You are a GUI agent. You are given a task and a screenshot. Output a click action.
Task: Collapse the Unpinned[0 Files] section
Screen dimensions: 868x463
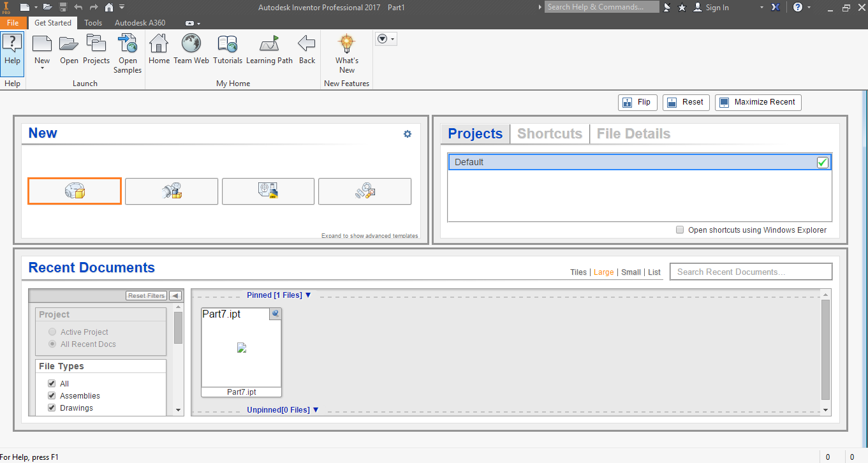coord(316,410)
